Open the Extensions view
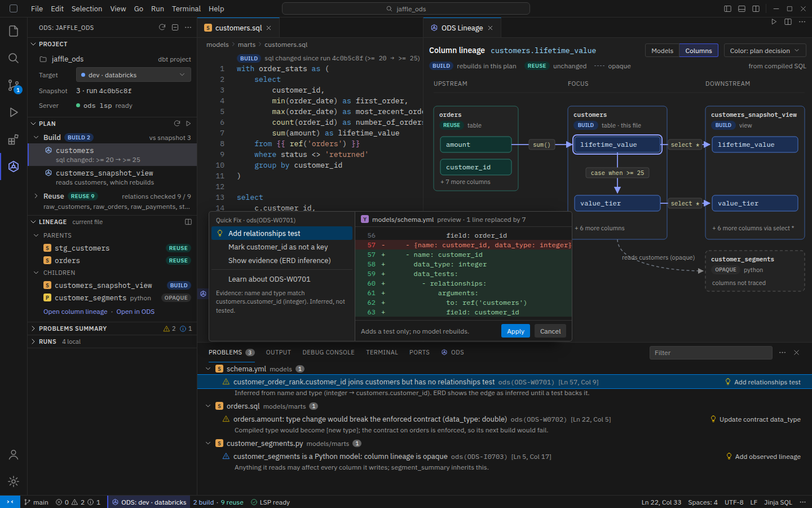This screenshot has width=812, height=508. click(14, 139)
